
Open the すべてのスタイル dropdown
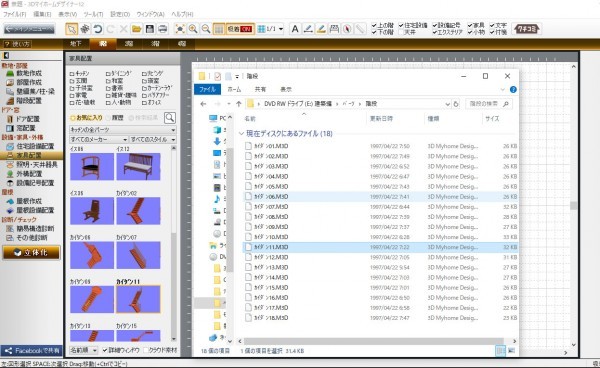pos(153,139)
